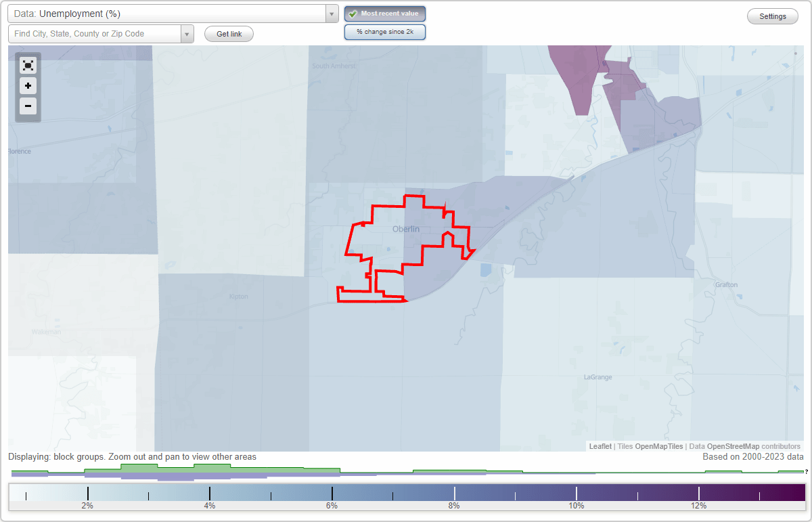
Task: Click the 10% mark on the legend
Action: (x=576, y=506)
